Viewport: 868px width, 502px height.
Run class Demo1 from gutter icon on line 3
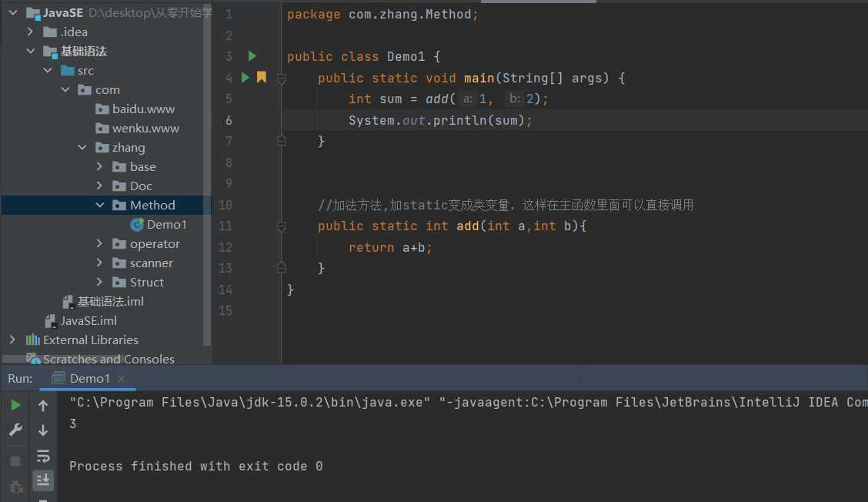click(252, 56)
